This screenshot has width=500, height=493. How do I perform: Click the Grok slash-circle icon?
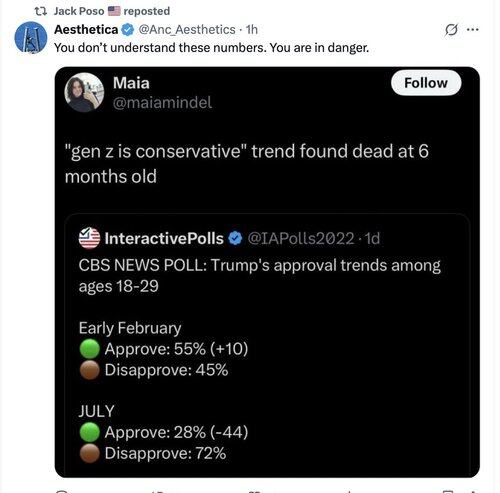pyautogui.click(x=451, y=30)
